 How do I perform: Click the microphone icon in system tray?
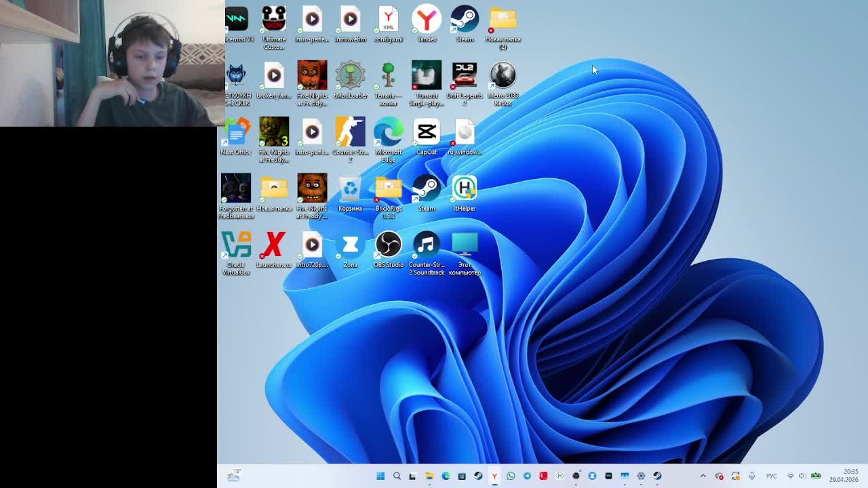pos(751,476)
